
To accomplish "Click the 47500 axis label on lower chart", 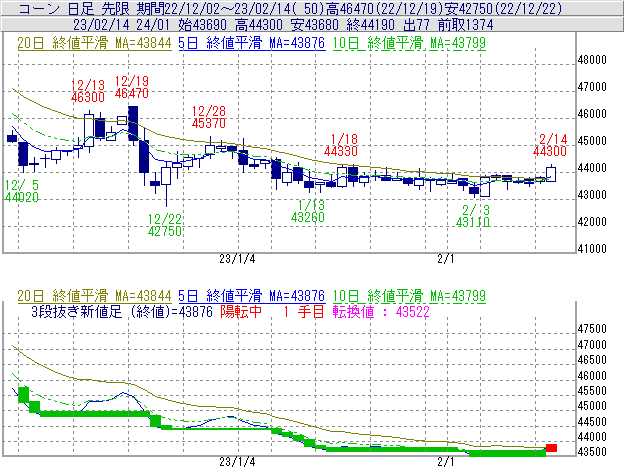I will point(592,329).
